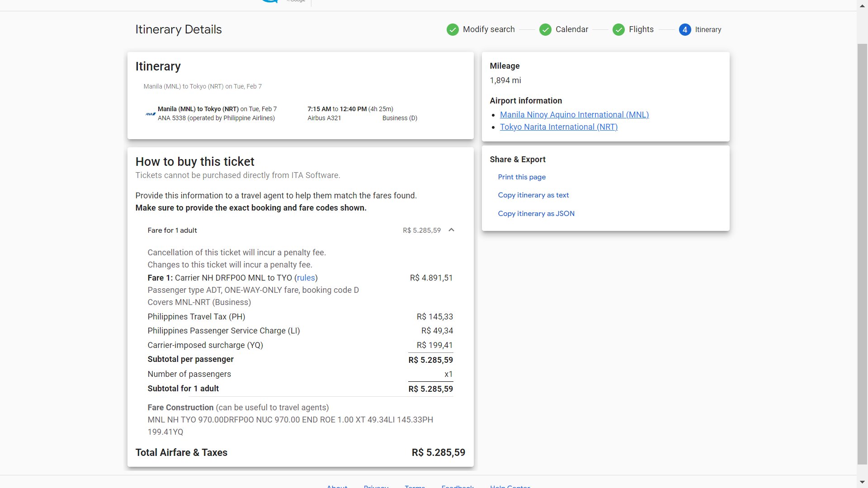
Task: Click the 7:15 AM to 12:40 PM time
Action: click(337, 109)
